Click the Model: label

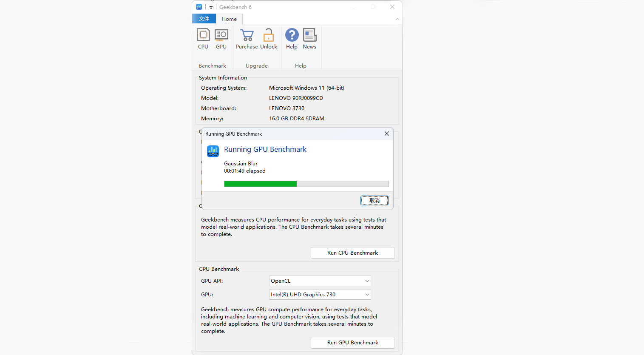210,98
